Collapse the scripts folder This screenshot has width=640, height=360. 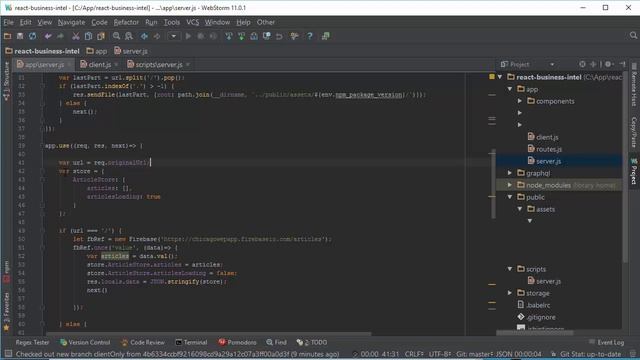pos(510,269)
